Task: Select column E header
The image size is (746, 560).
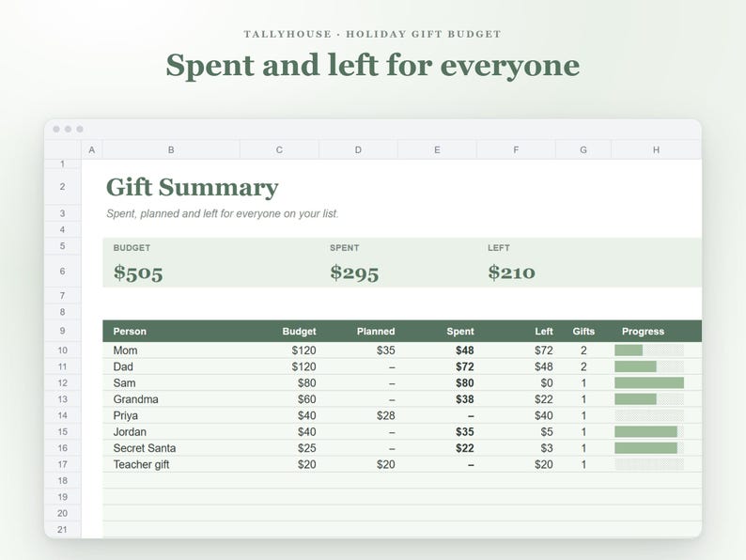Action: (437, 150)
